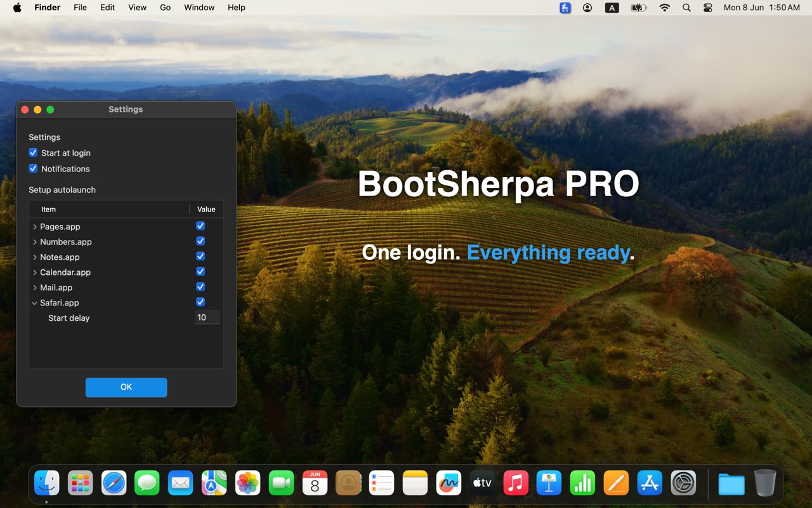This screenshot has height=508, width=812.
Task: Edit the Start delay value field
Action: point(207,317)
